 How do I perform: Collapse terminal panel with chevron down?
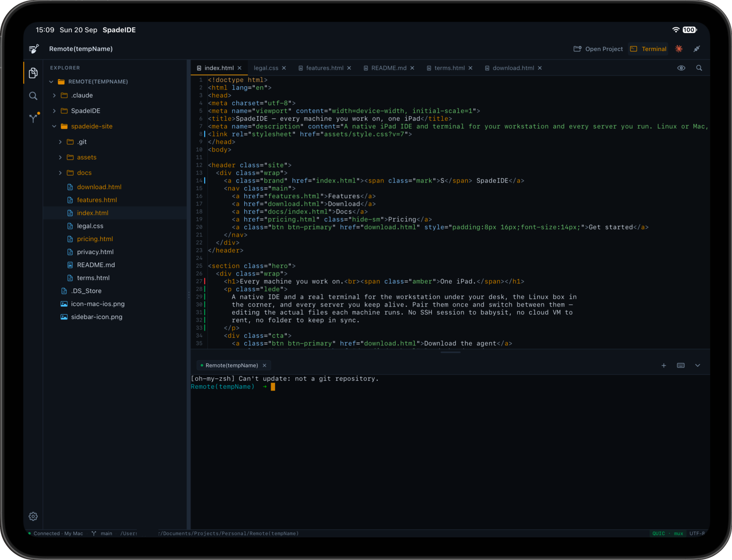[698, 366]
